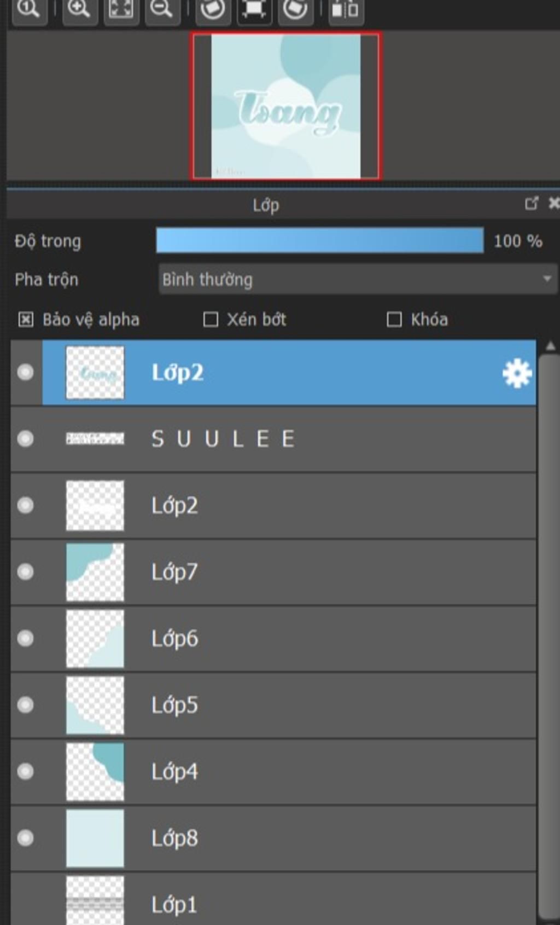Click the fit-to-window icon
Image resolution: width=560 pixels, height=925 pixels.
pyautogui.click(x=121, y=9)
